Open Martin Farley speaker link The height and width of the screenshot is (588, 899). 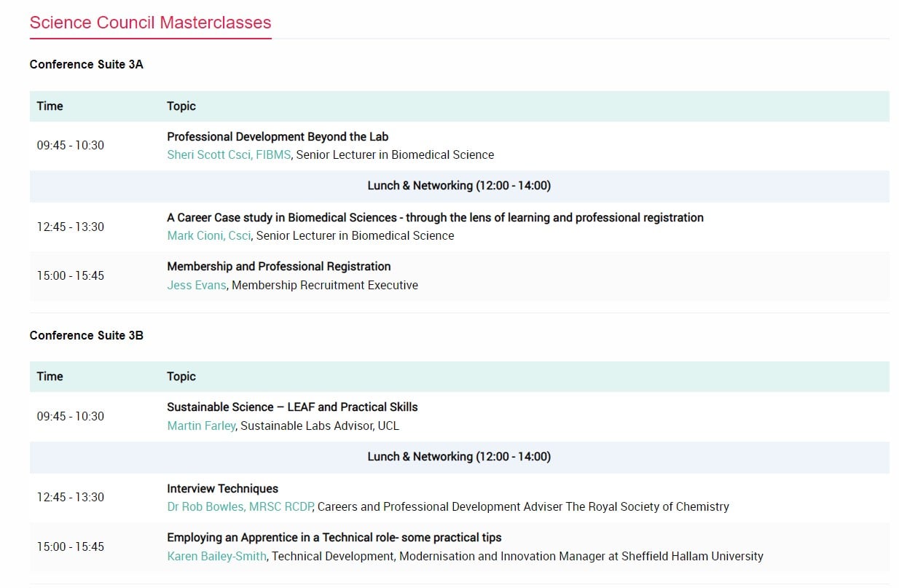click(201, 426)
